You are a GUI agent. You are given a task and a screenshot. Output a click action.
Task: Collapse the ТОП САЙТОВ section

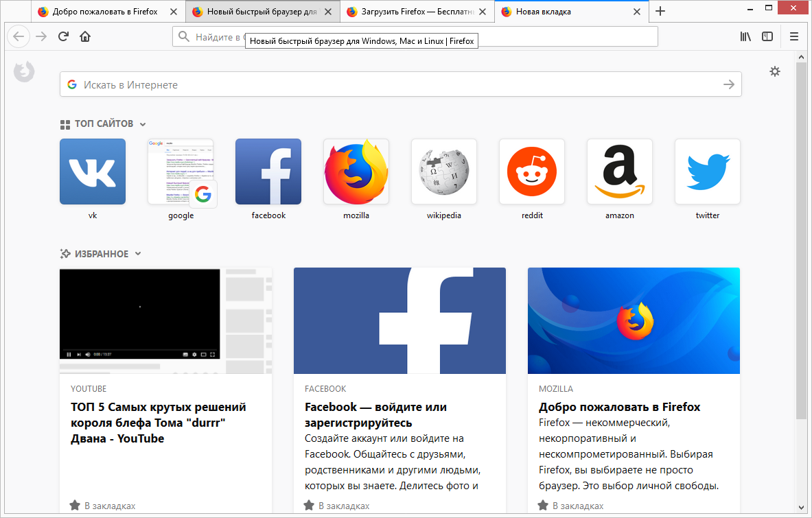pos(142,124)
